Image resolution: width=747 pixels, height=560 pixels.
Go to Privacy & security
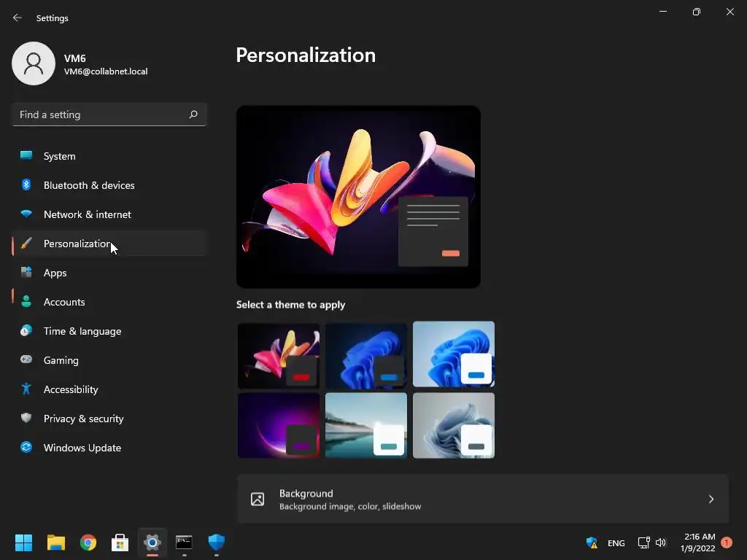pos(109,419)
